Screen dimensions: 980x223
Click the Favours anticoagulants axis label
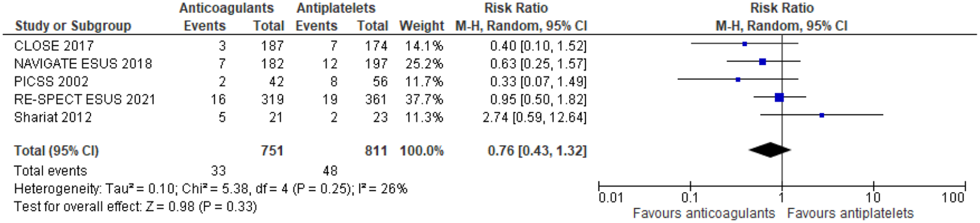coord(704,213)
